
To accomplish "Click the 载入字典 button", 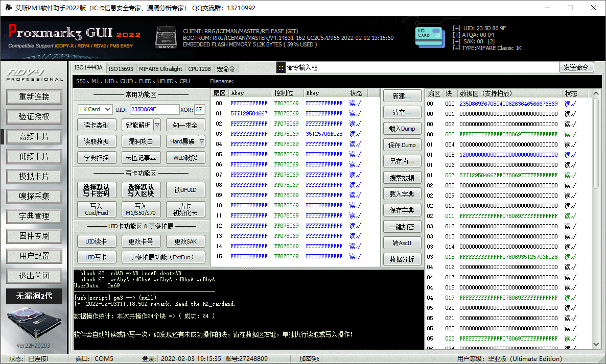I will pyautogui.click(x=402, y=194).
